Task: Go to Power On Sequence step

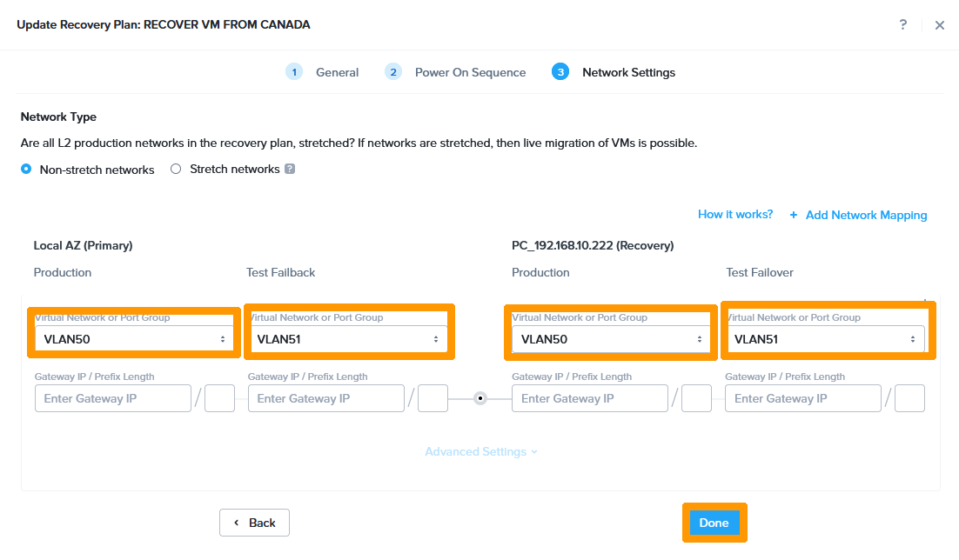Action: [470, 72]
